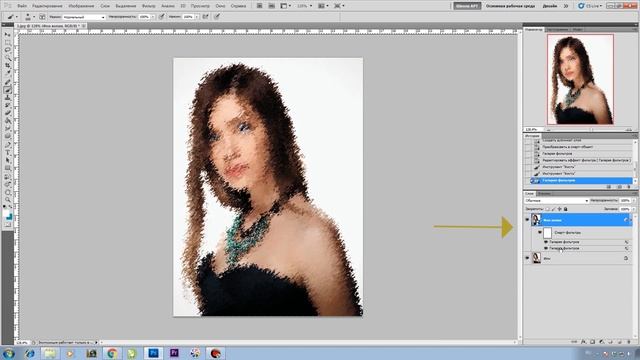Create new layer from Layers panel bottom
This screenshot has height=360, width=640.
[x=620, y=342]
